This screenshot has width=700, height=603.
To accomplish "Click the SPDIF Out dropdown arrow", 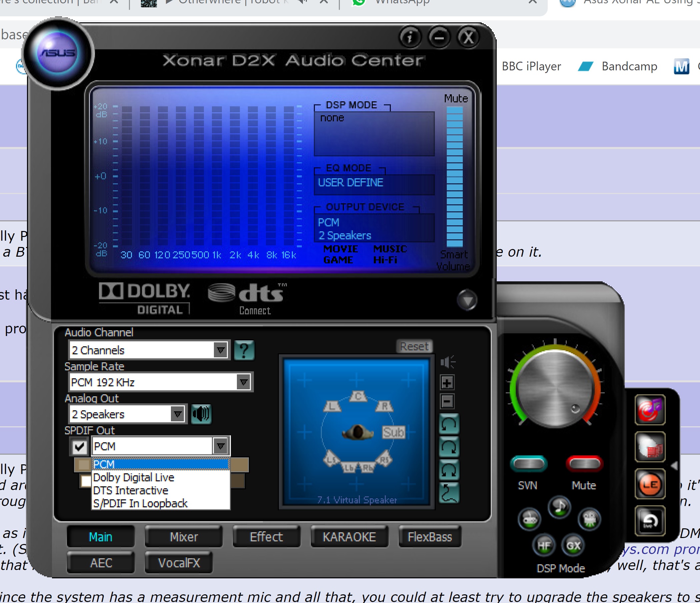I will click(221, 446).
